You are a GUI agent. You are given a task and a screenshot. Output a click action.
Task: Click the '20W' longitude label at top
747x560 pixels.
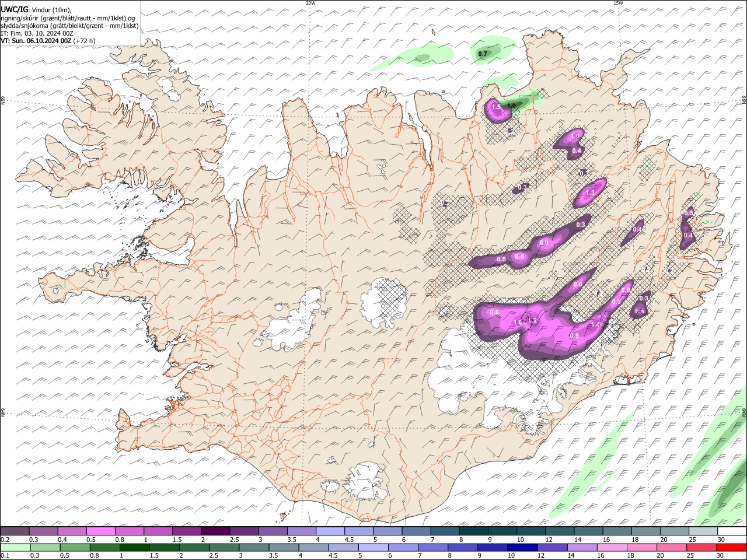click(x=310, y=3)
